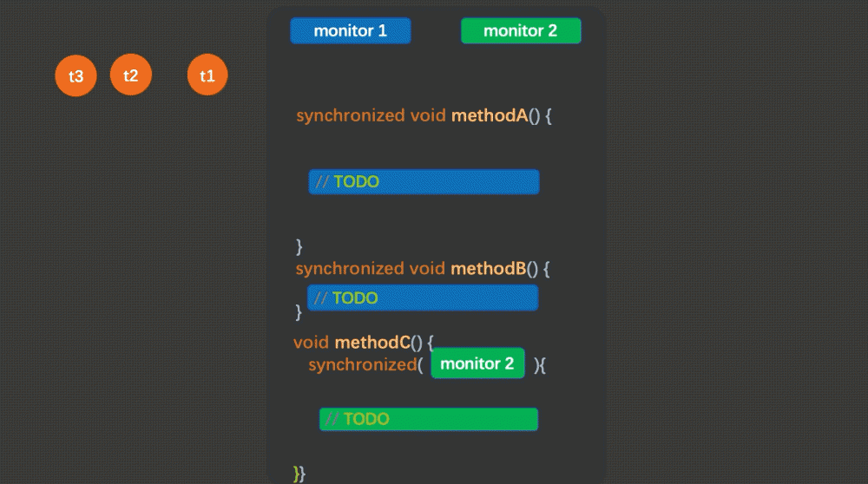Click the synchronized keyword inside methodC

tap(362, 364)
